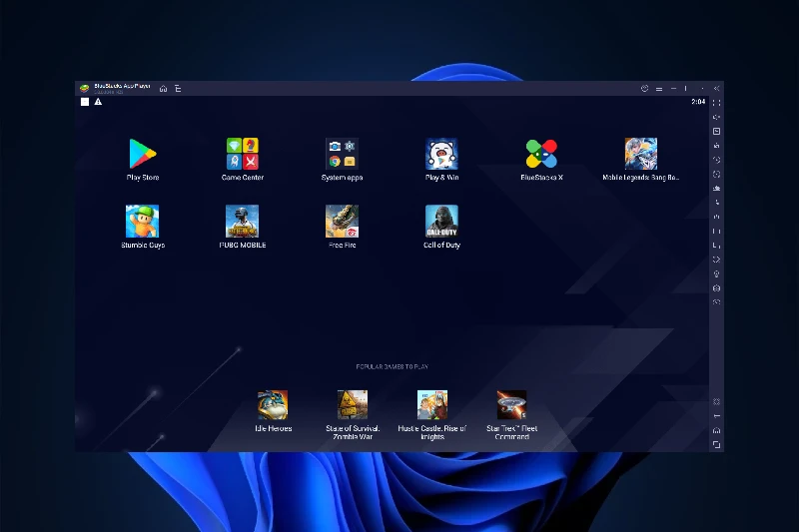Click the volume speaker icon in sidebar
The width and height of the screenshot is (799, 532).
[x=716, y=117]
